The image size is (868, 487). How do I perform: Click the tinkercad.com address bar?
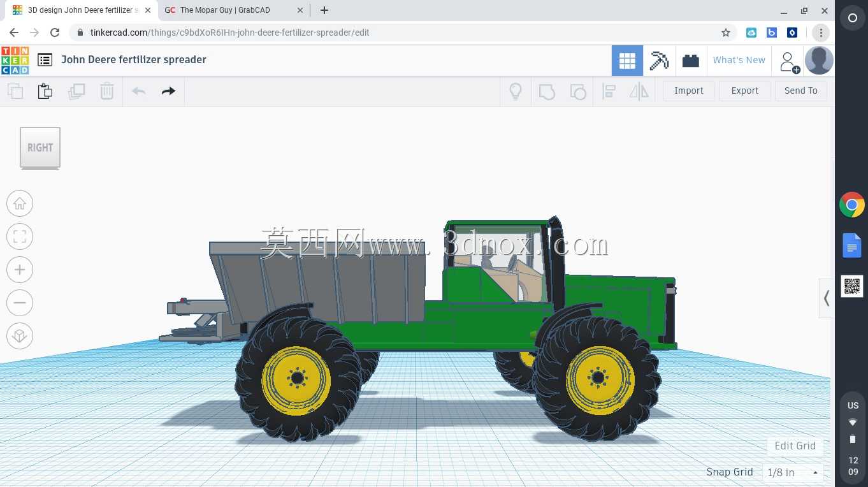[x=403, y=33]
